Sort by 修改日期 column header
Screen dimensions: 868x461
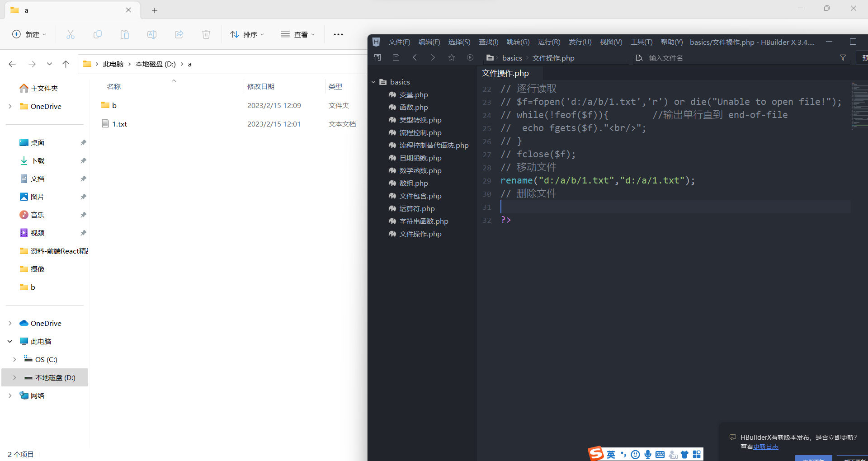point(261,86)
